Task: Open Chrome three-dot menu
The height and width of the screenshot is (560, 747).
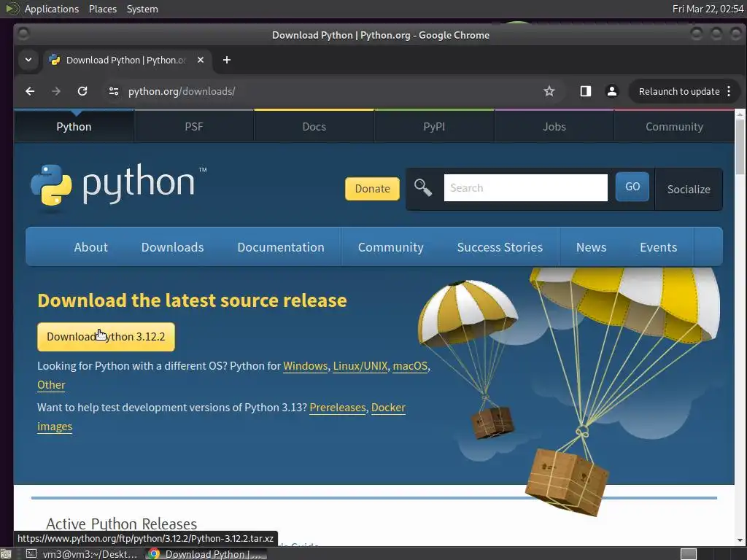Action: coord(729,91)
